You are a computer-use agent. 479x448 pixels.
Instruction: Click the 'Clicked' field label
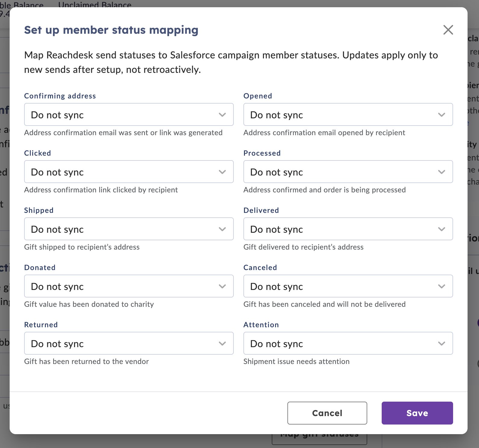pos(37,153)
